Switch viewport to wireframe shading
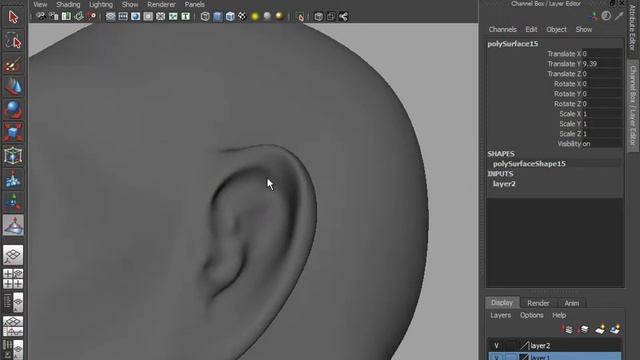Screen dimensions: 640x360 click(x=205, y=16)
